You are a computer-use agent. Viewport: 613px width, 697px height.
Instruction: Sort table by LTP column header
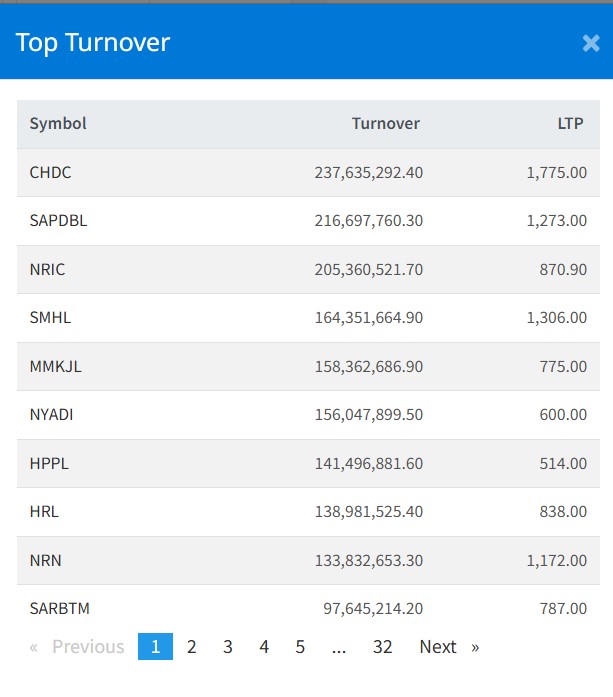pos(571,124)
